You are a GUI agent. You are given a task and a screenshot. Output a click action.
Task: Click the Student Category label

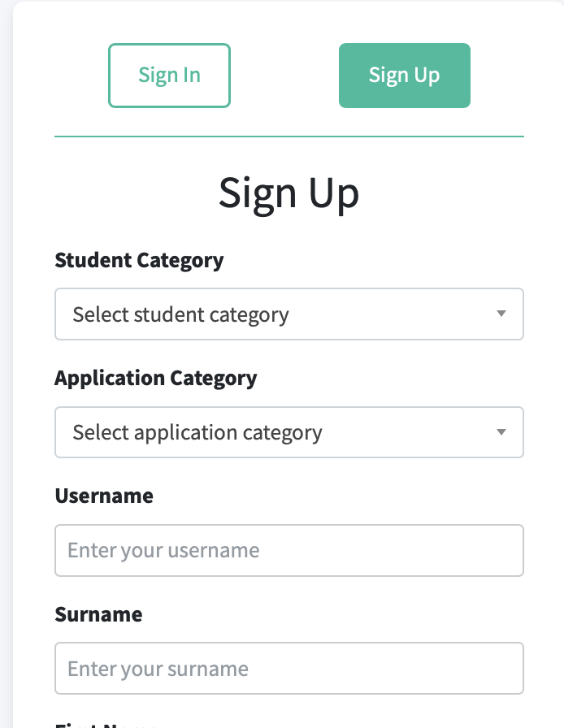click(x=138, y=260)
